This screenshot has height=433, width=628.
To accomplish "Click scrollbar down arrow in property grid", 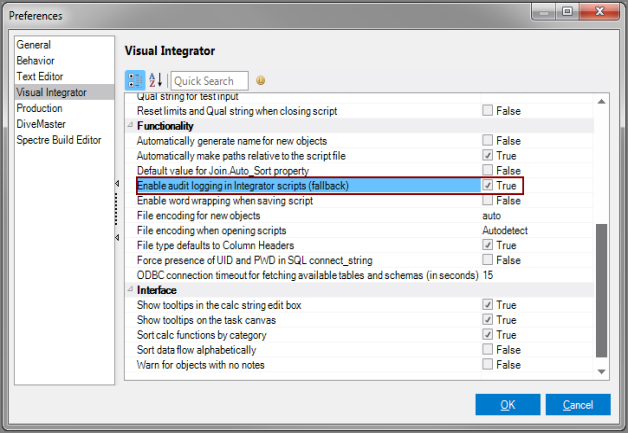I will (601, 372).
